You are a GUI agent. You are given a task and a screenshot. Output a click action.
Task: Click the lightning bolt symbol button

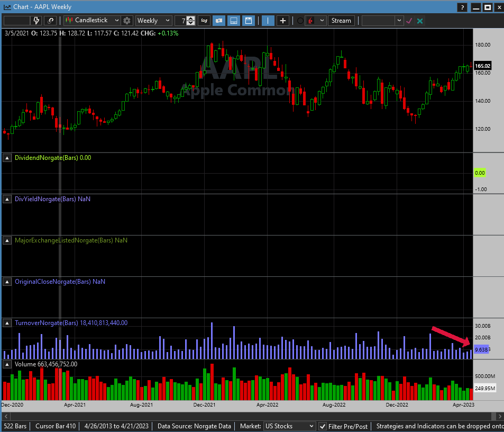coord(36,21)
